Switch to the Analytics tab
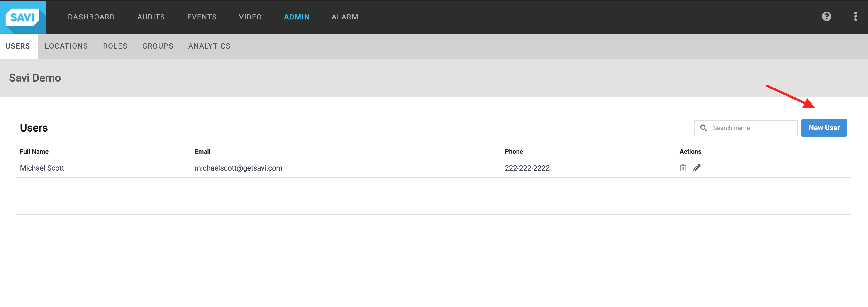868x307 pixels. 209,46
